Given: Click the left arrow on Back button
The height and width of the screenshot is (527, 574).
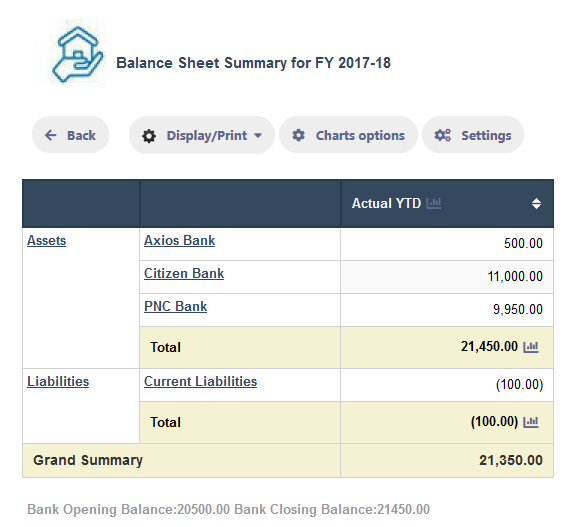Looking at the screenshot, I should (51, 135).
